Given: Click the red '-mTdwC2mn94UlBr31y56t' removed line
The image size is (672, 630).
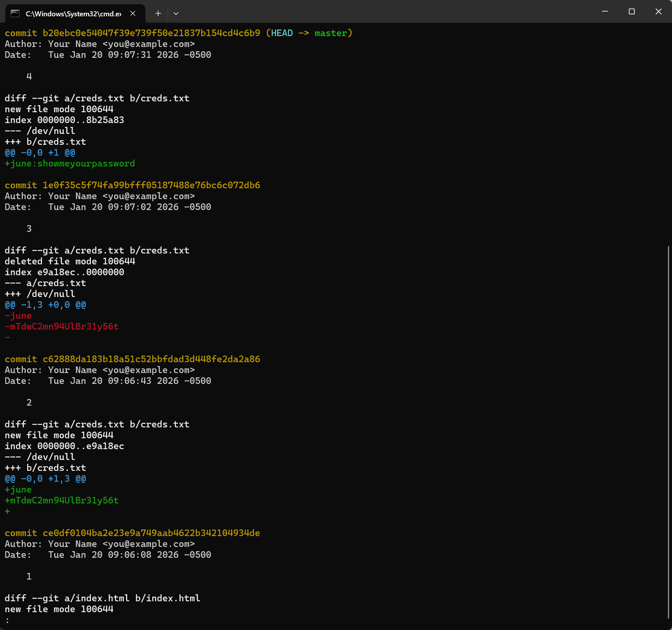Looking at the screenshot, I should 62,327.
